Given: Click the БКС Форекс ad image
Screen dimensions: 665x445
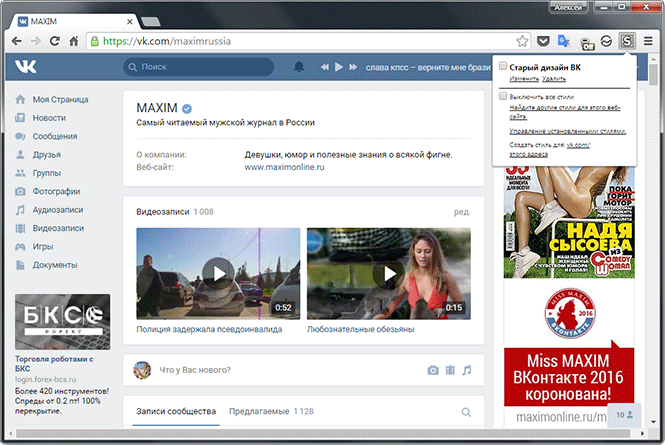Looking at the screenshot, I should pos(62,322).
